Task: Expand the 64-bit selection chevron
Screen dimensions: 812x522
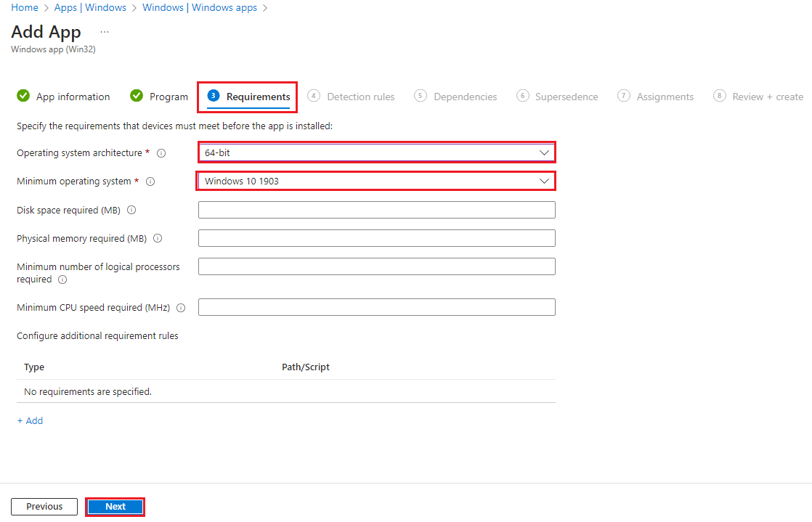Action: 545,152
